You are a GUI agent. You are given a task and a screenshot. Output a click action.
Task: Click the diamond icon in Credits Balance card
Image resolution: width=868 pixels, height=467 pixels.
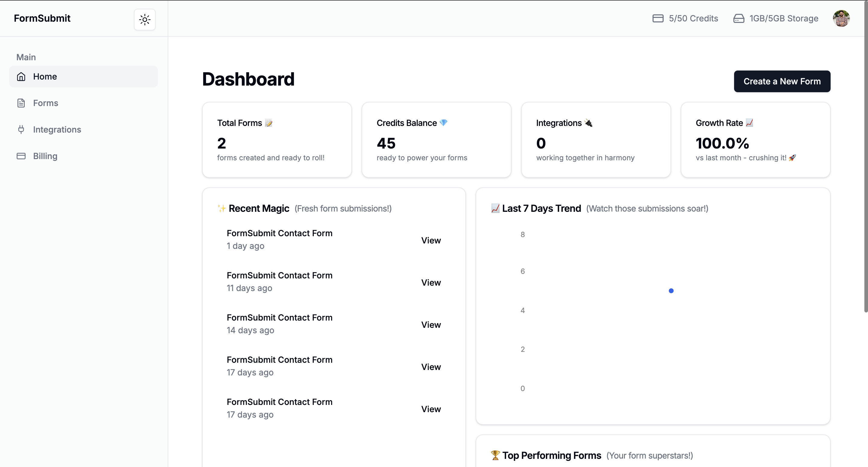[x=443, y=123]
